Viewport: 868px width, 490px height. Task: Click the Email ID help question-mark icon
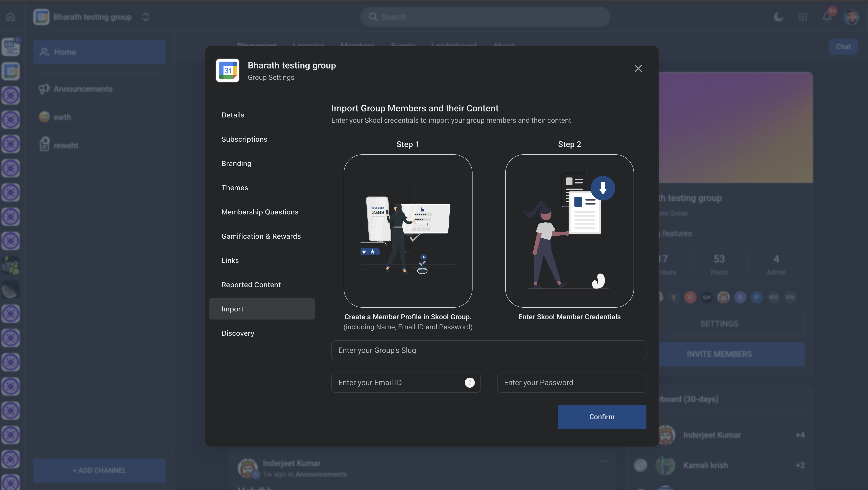click(469, 382)
